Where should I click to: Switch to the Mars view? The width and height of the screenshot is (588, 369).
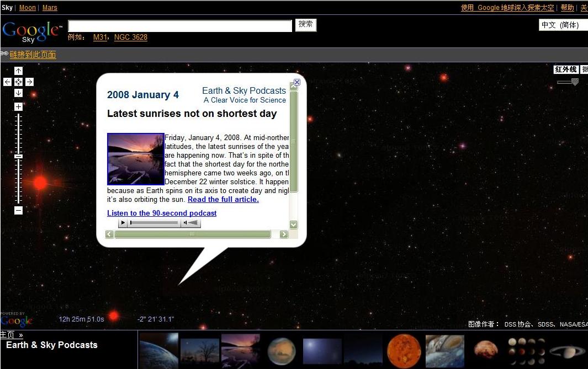coord(50,8)
